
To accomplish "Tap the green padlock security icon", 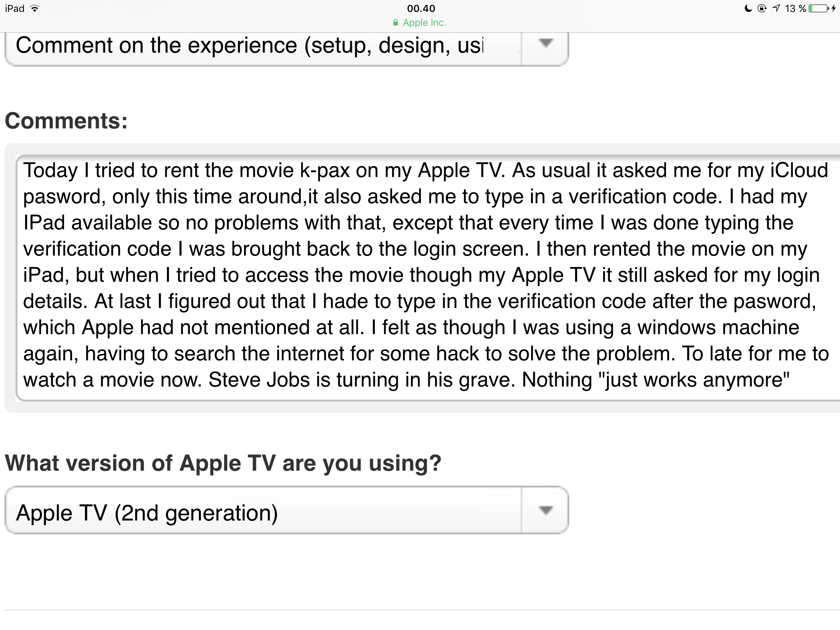I will [395, 23].
